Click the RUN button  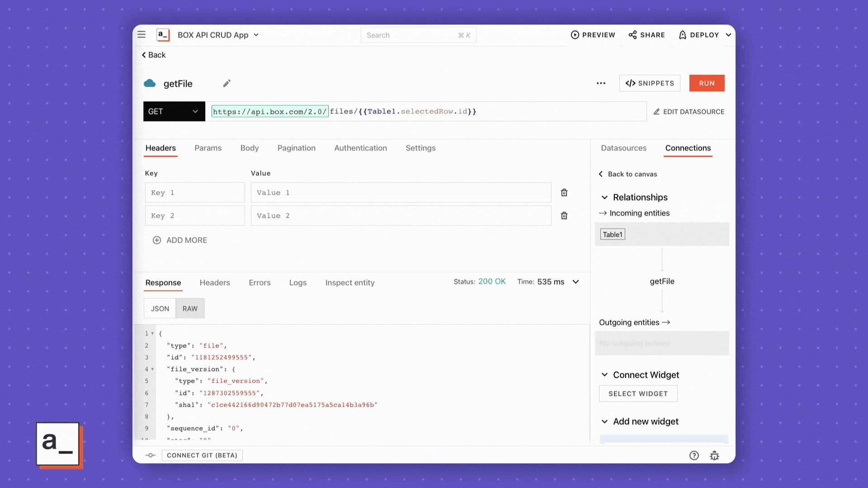tap(707, 83)
